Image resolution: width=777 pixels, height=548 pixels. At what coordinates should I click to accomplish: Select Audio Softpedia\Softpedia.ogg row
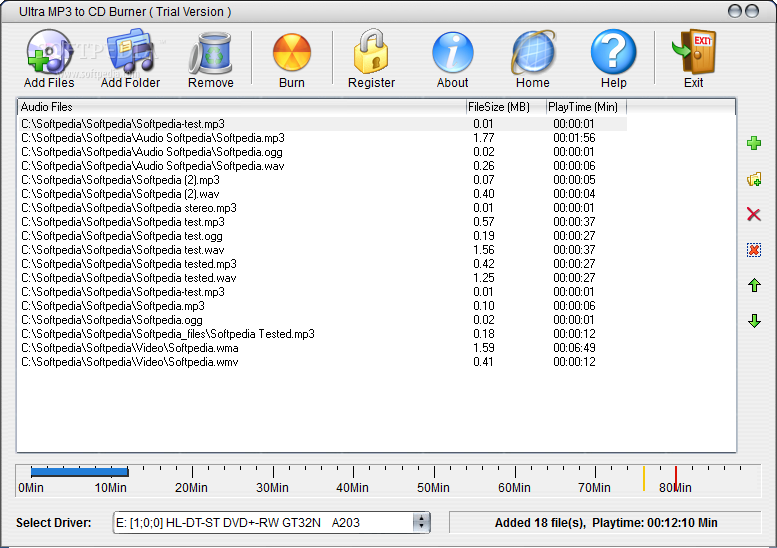tap(323, 152)
